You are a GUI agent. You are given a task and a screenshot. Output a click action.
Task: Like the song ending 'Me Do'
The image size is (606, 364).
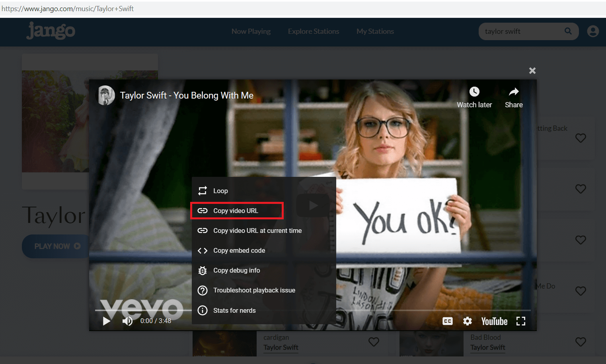coord(581,291)
